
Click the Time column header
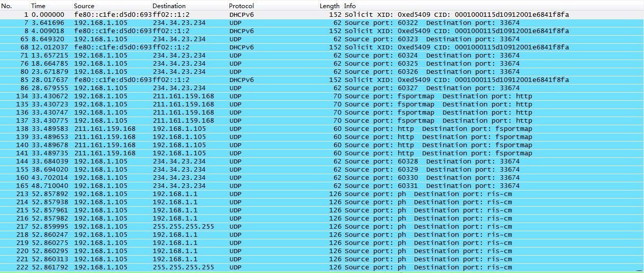38,6
